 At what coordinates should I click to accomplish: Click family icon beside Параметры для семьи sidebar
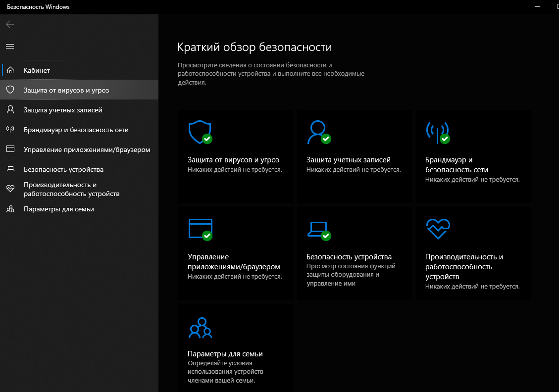[10, 209]
